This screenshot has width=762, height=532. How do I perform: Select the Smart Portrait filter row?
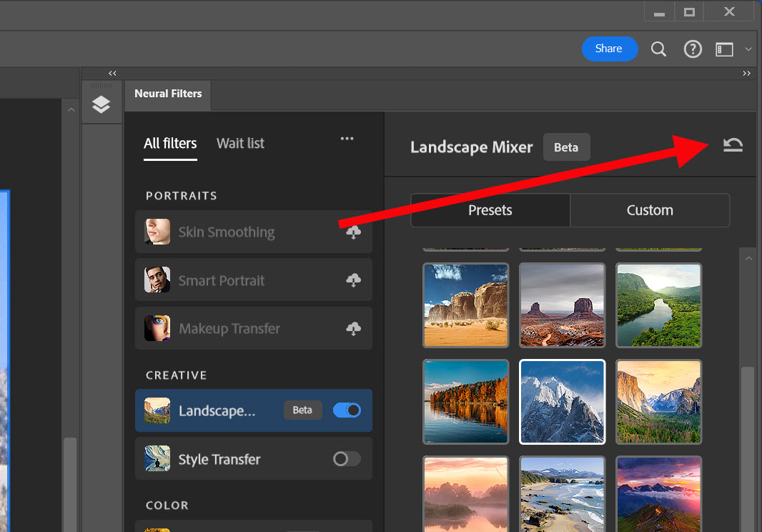pyautogui.click(x=254, y=280)
